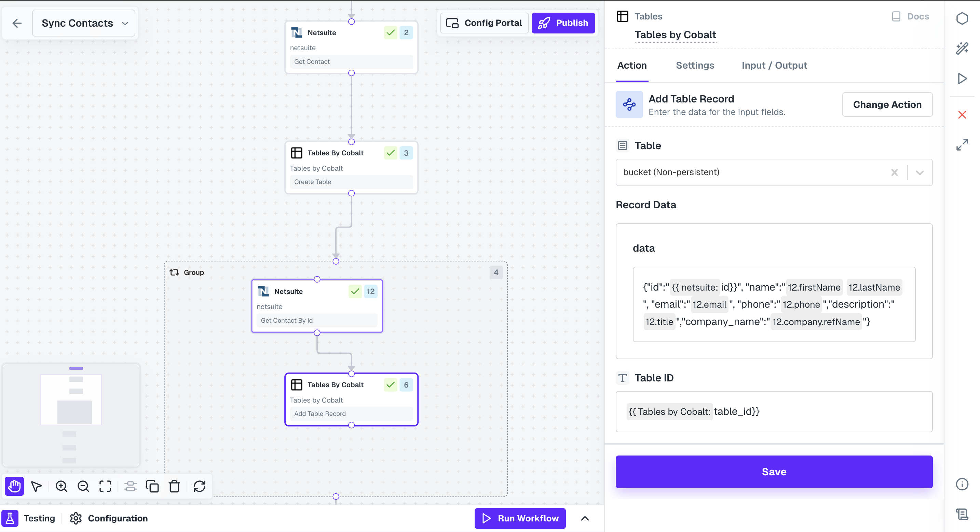Click the info icon at bottom right
Screen dimensions: 980x532
pos(962,484)
